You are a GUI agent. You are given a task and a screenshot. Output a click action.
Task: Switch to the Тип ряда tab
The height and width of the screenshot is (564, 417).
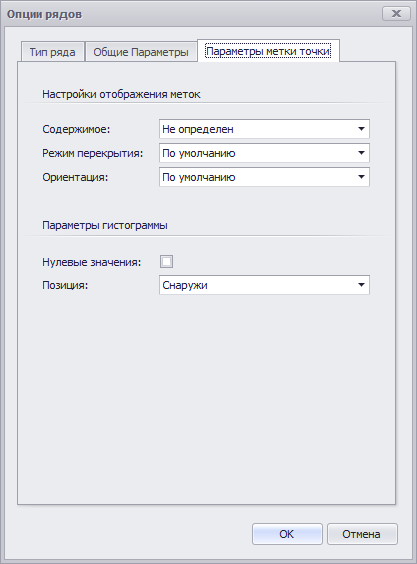(x=53, y=52)
